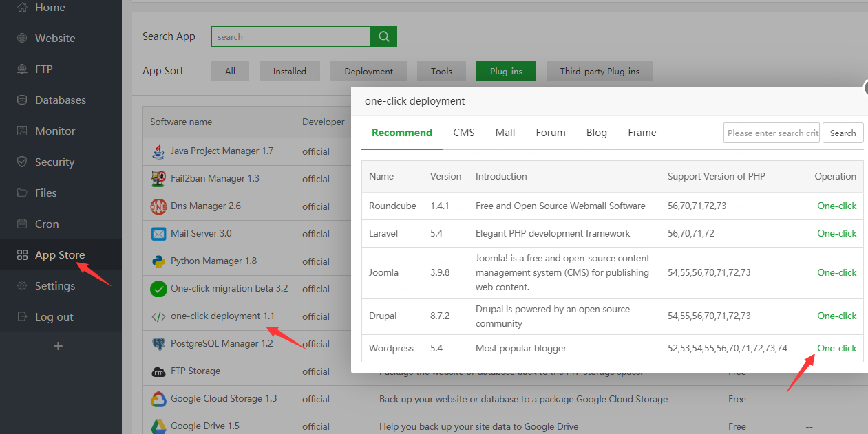Switch to the Forum tab
868x434 pixels.
550,133
